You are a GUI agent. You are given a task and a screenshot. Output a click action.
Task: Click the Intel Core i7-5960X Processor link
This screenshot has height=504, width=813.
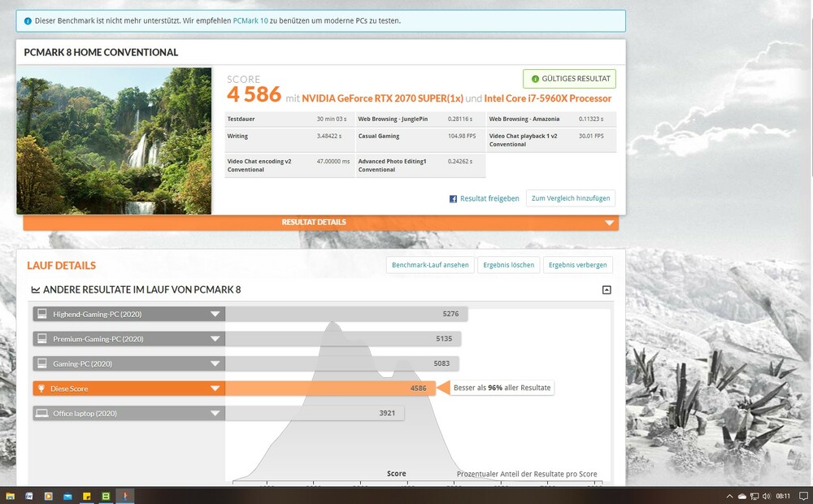(x=547, y=98)
